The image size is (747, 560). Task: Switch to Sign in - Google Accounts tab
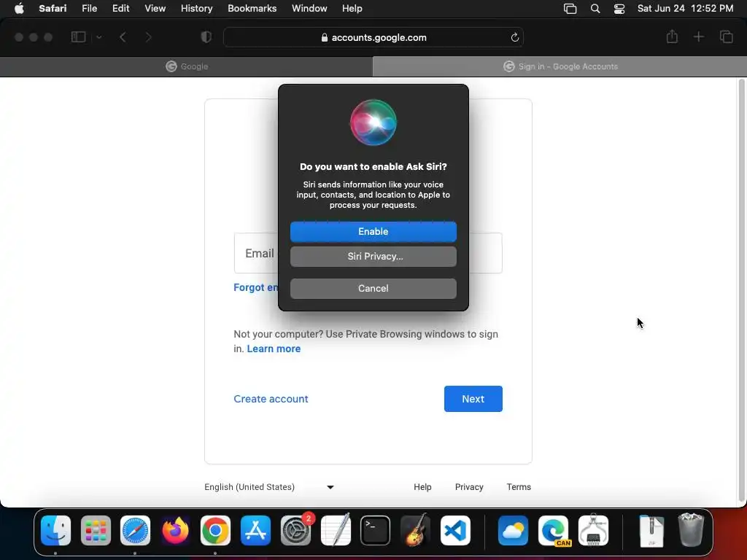pyautogui.click(x=560, y=66)
